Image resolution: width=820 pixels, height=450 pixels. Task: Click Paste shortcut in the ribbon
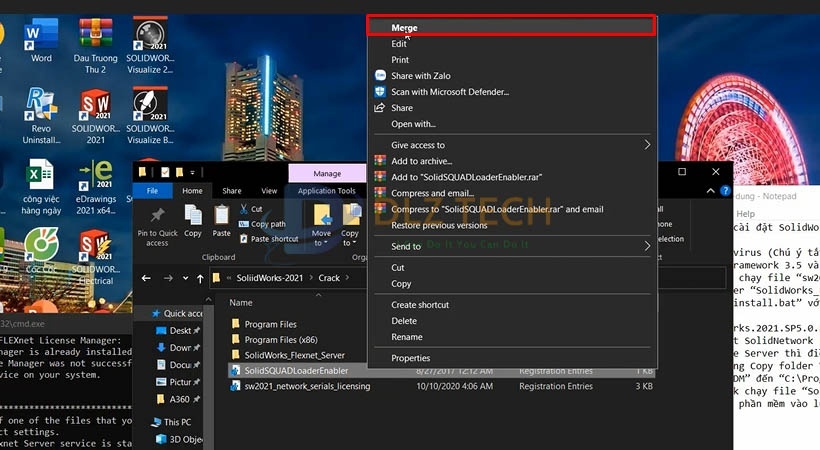pyautogui.click(x=269, y=239)
